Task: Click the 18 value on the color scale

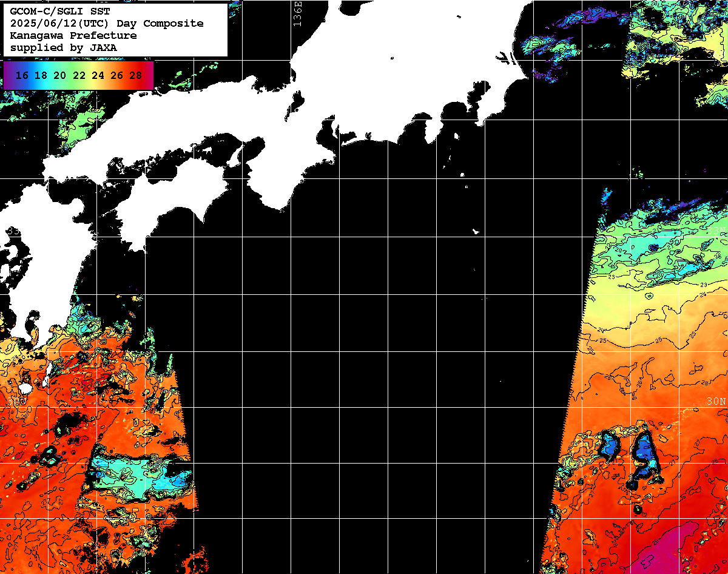Action: 41,75
